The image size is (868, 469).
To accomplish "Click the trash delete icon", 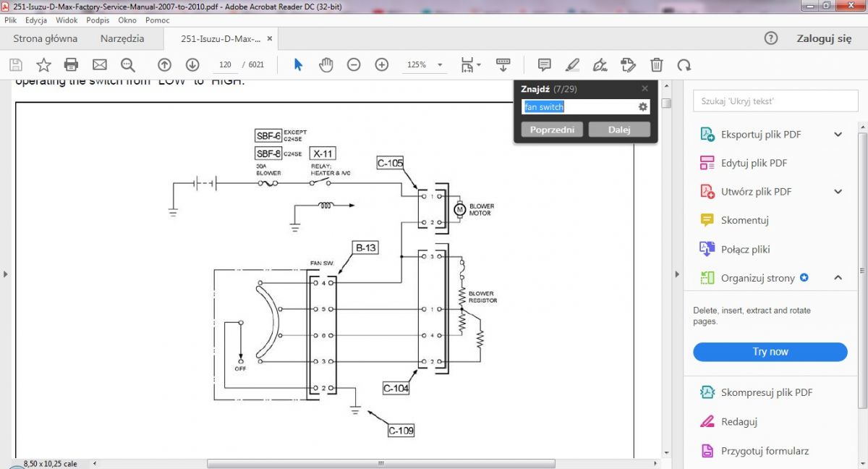I will click(x=656, y=65).
